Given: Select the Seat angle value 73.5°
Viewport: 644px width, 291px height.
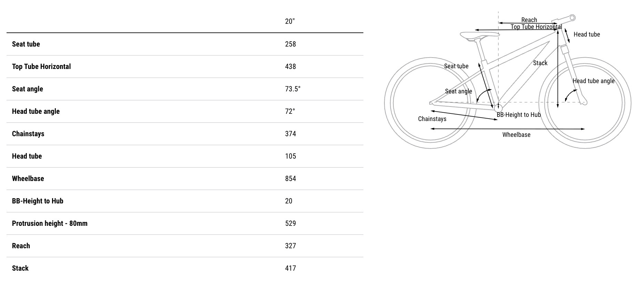Looking at the screenshot, I should 293,89.
